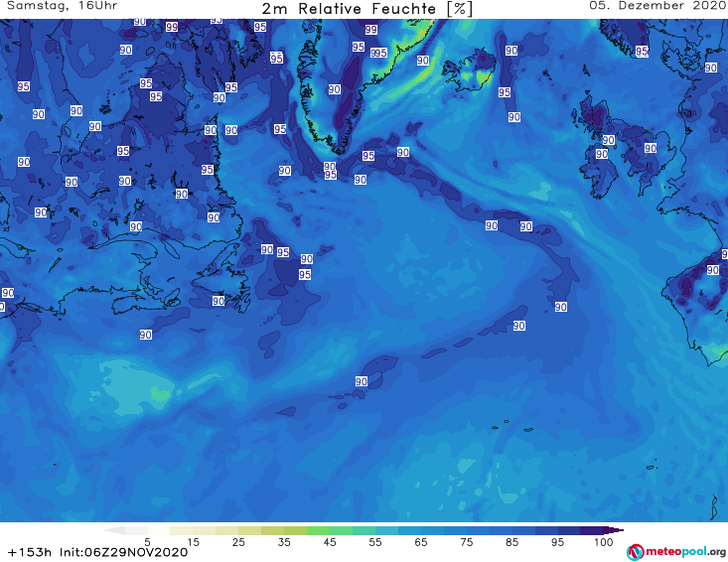
Task: Click the bright green swatch above '45' on scale
Action: 318,530
